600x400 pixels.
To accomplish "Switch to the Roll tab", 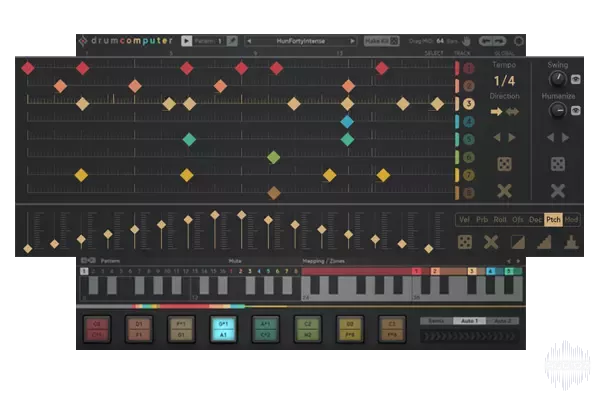I will click(500, 220).
